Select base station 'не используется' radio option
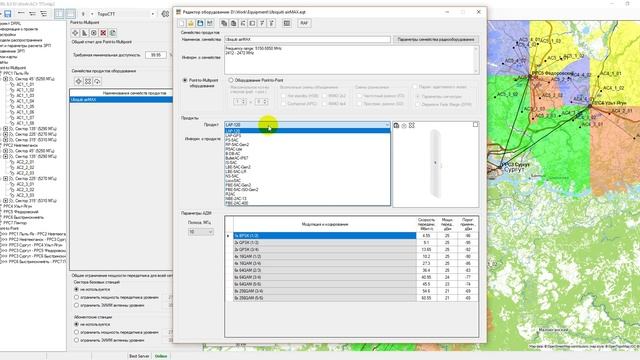 tap(76, 289)
